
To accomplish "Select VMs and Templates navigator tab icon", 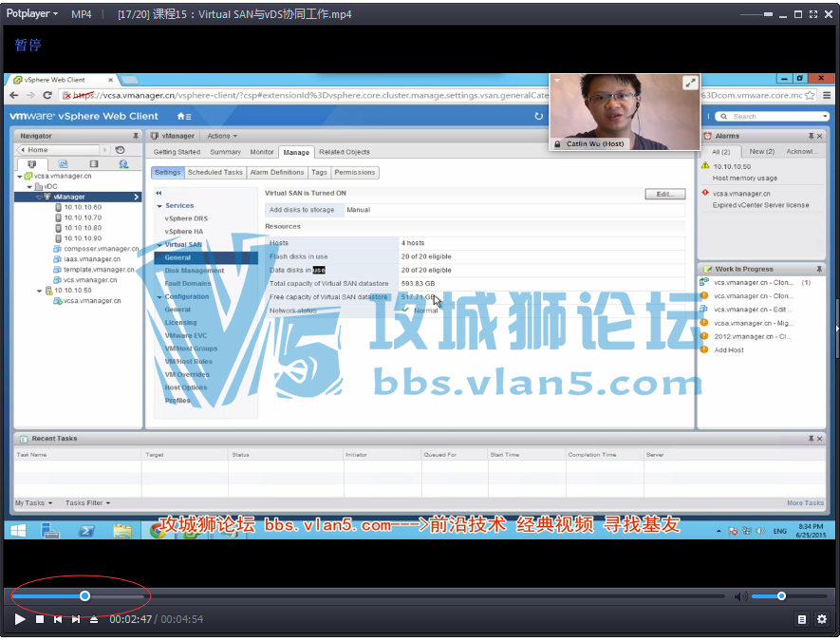I will [x=63, y=164].
